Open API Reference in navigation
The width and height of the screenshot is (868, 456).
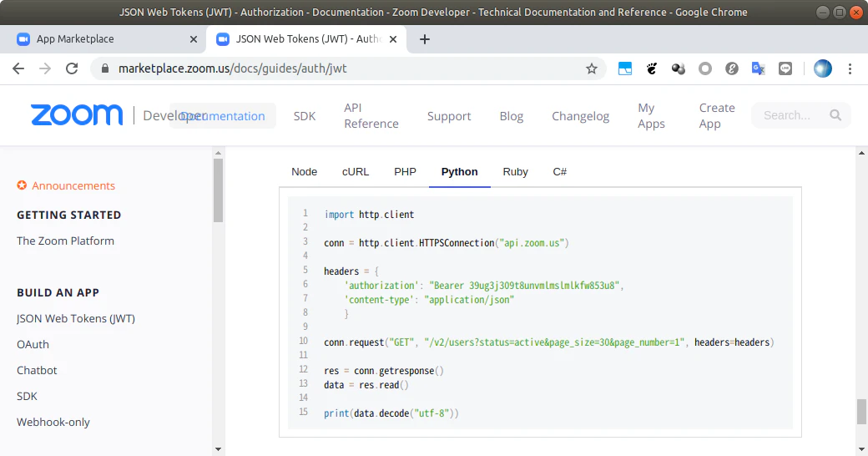point(371,116)
